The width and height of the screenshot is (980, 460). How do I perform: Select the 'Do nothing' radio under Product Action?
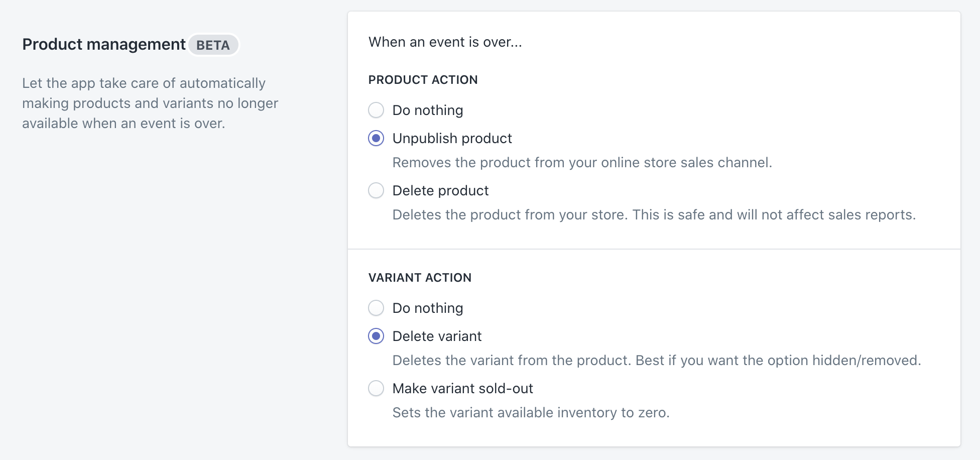click(376, 110)
